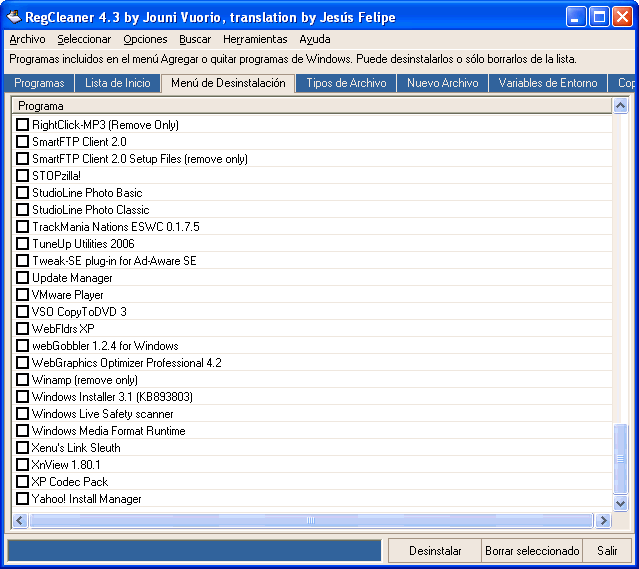Open the Herramientas menu
The image size is (639, 569).
click(255, 39)
